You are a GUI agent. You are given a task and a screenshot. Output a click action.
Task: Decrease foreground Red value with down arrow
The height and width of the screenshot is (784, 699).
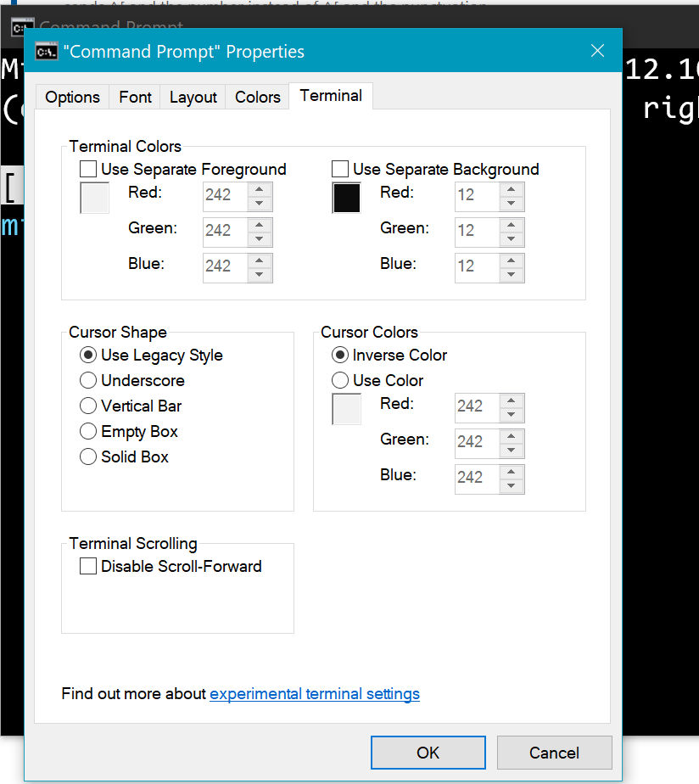[x=259, y=203]
